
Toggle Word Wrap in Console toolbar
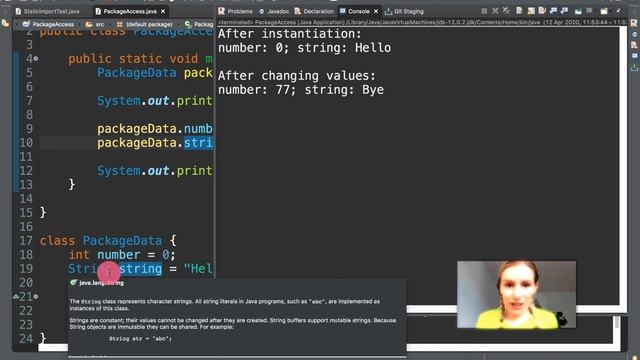[x=542, y=11]
